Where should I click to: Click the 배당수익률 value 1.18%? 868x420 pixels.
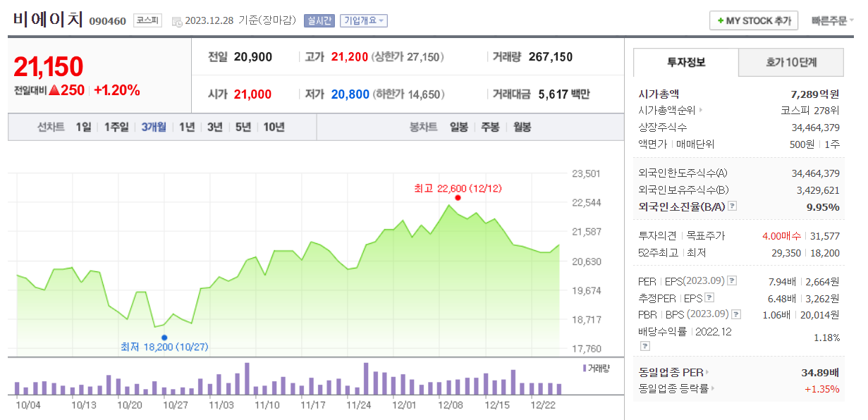826,338
